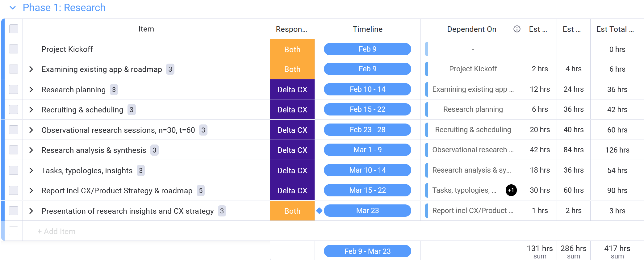The width and height of the screenshot is (644, 260).
Task: Click the Timeline column header
Action: point(367,29)
